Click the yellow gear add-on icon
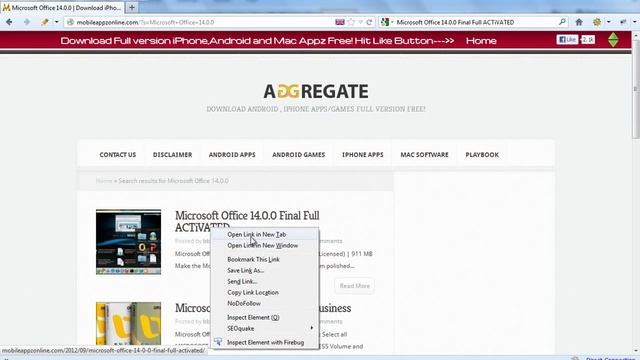 [x=597, y=22]
